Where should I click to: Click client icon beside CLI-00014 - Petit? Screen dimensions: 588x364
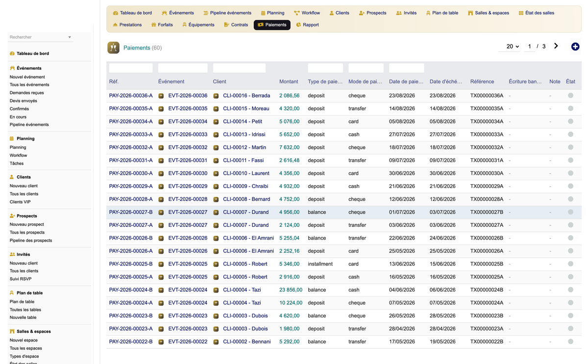pyautogui.click(x=216, y=121)
